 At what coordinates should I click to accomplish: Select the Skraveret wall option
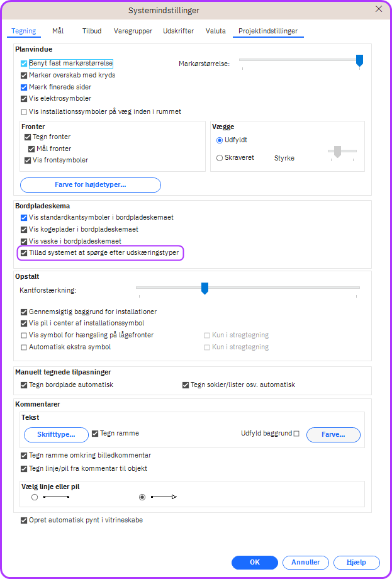(220, 158)
